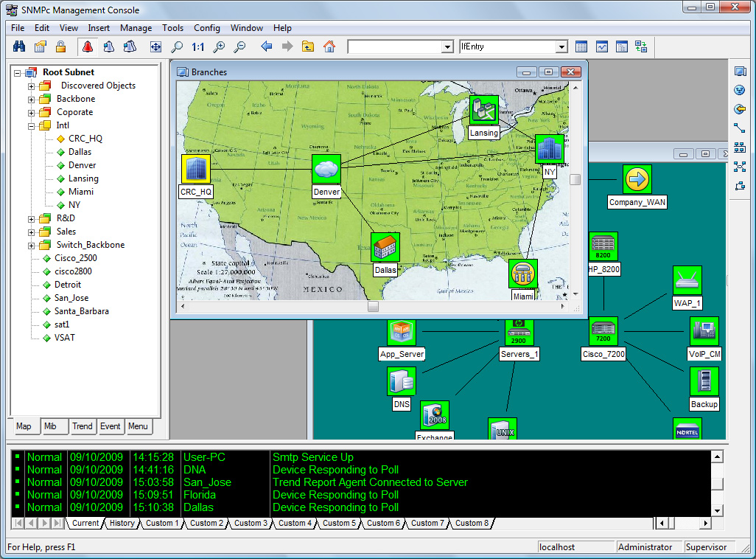The width and height of the screenshot is (756, 559).
Task: Click the first-record navigation button in log tabs
Action: point(18,523)
